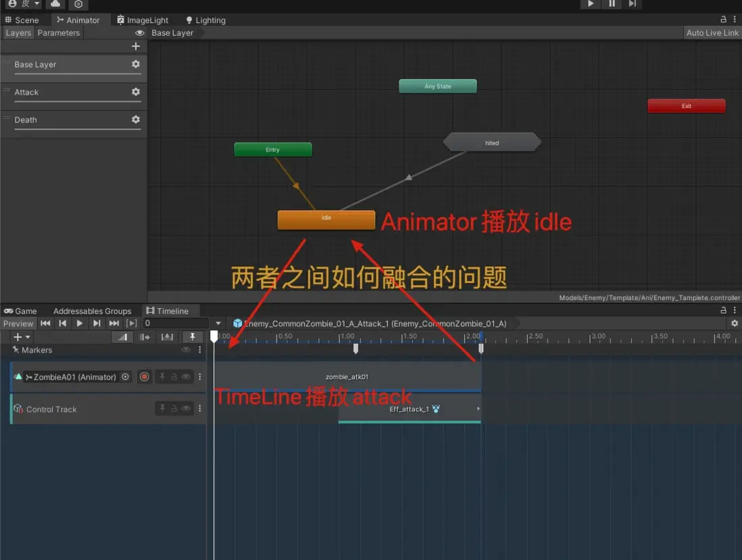Open ZombieA01 track options menu
Image resolution: width=742 pixels, height=560 pixels.
200,377
